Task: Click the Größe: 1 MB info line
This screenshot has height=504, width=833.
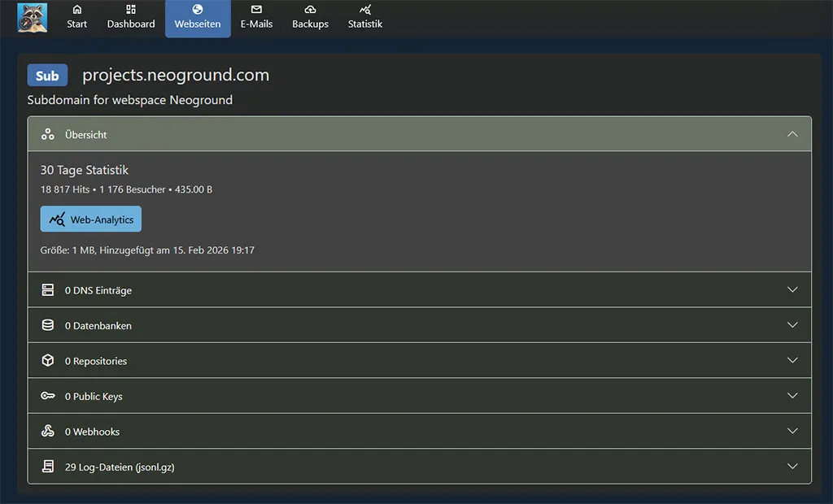Action: (147, 250)
